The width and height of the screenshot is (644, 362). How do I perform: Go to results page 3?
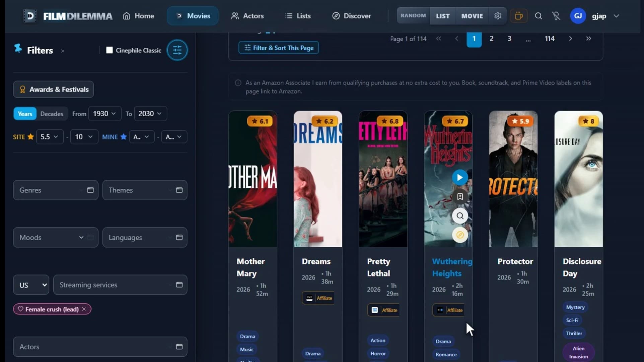coord(509,39)
